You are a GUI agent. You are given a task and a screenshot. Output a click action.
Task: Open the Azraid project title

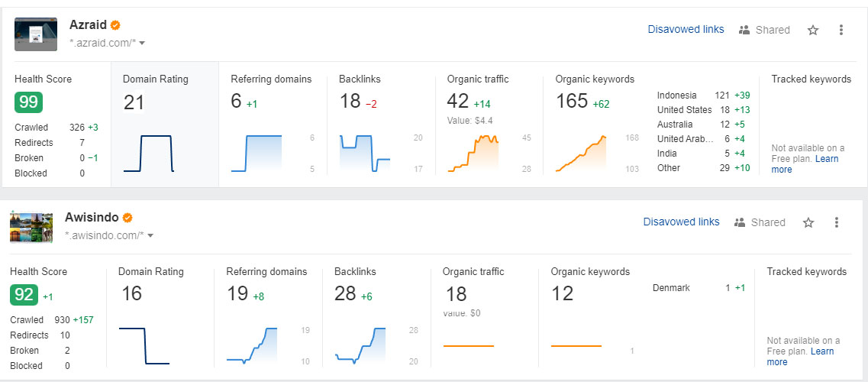(x=88, y=25)
